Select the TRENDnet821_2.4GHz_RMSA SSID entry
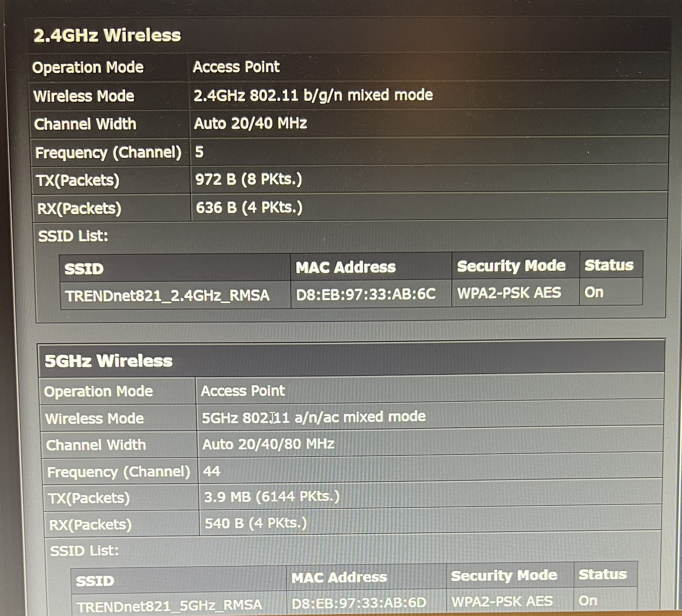This screenshot has width=682, height=616. 167,295
